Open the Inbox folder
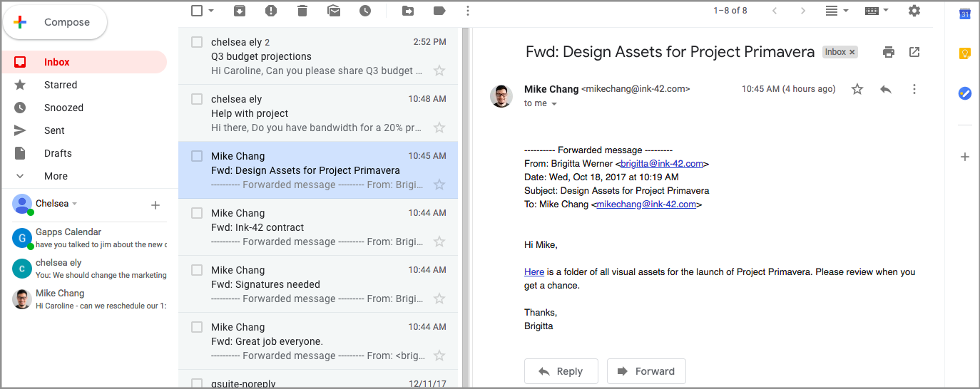The width and height of the screenshot is (980, 389). pyautogui.click(x=84, y=62)
